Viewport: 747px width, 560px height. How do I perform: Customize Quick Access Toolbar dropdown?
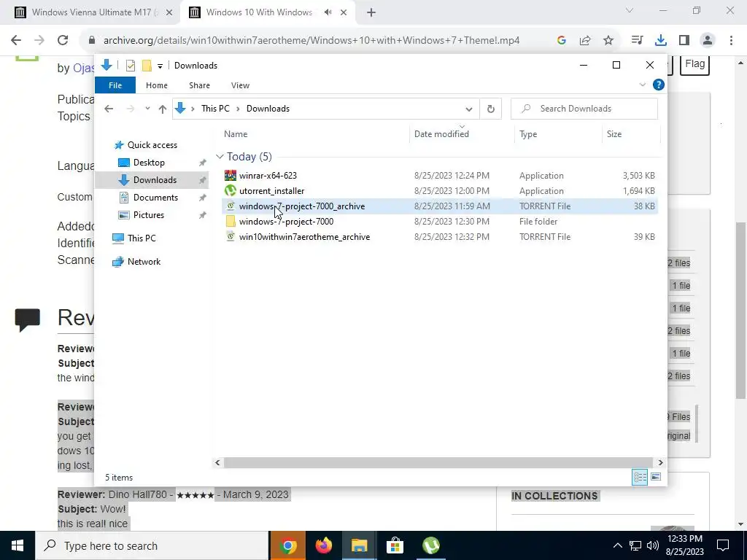point(160,66)
